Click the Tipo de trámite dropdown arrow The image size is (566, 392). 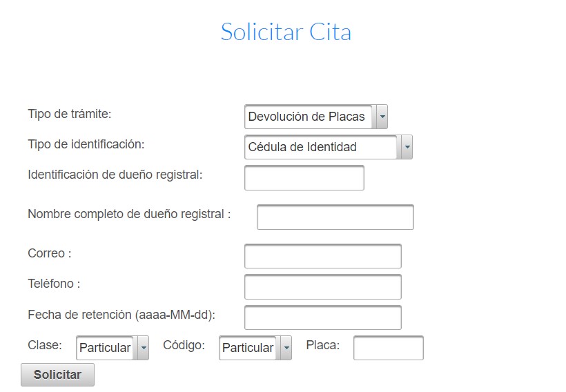tap(382, 117)
